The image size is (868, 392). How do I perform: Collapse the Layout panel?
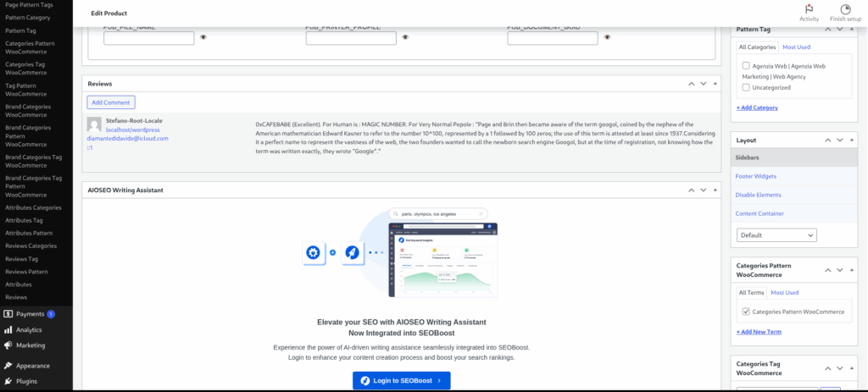coord(851,141)
